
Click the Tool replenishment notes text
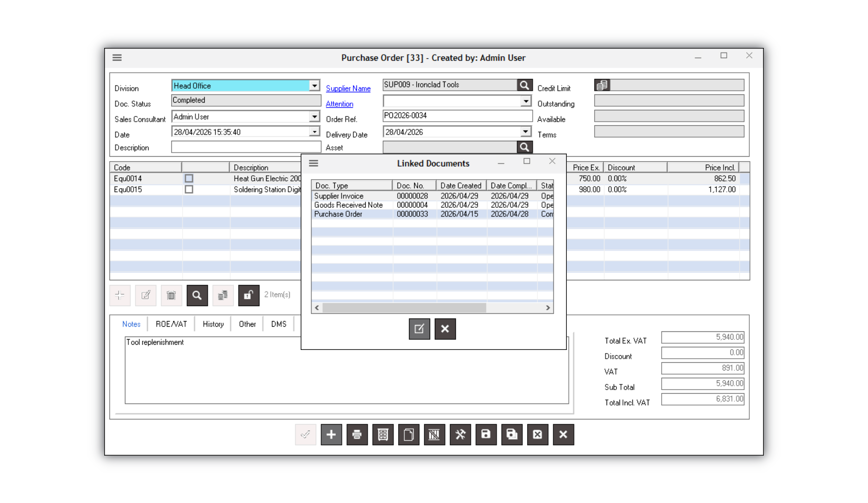point(155,342)
